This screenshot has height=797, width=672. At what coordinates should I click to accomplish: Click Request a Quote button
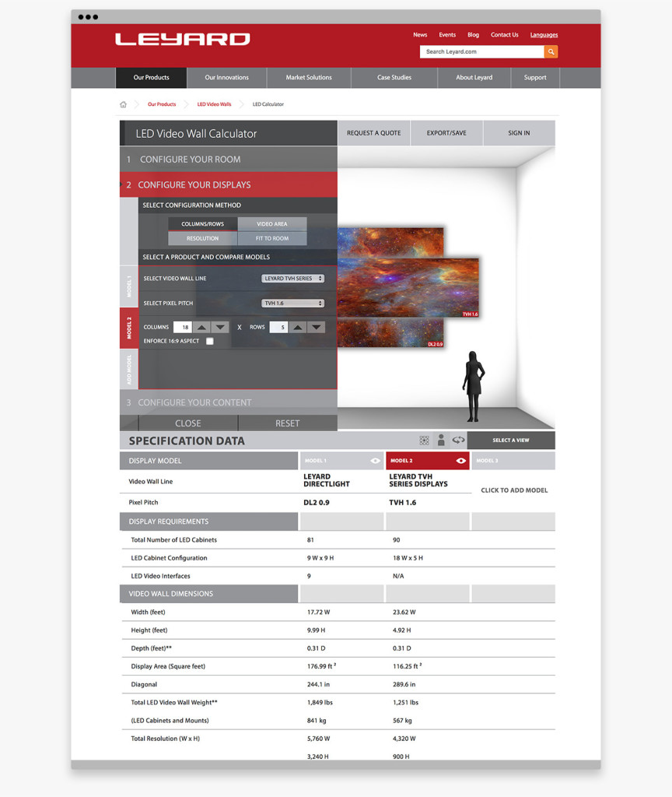click(374, 133)
